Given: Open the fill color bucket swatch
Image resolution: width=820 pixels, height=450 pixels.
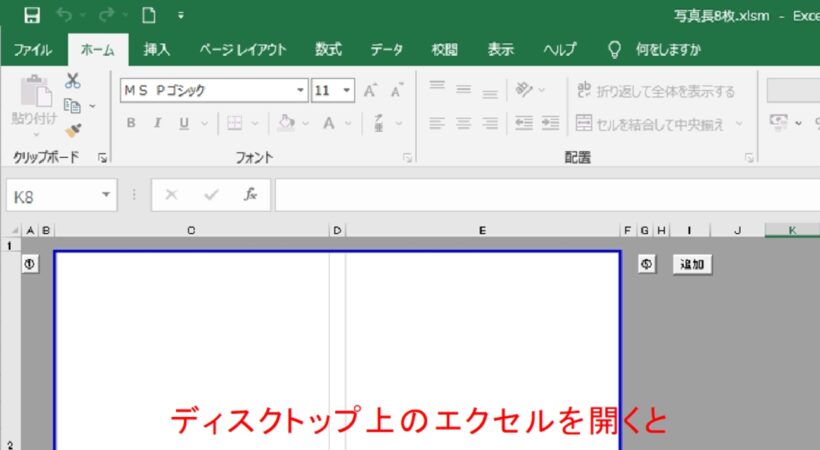Looking at the screenshot, I should pyautogui.click(x=286, y=124).
